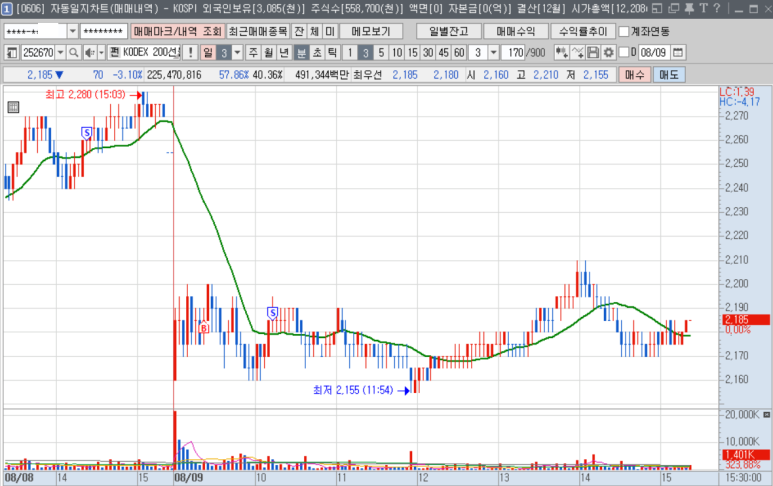Click the 08/09 date input field

(652, 52)
